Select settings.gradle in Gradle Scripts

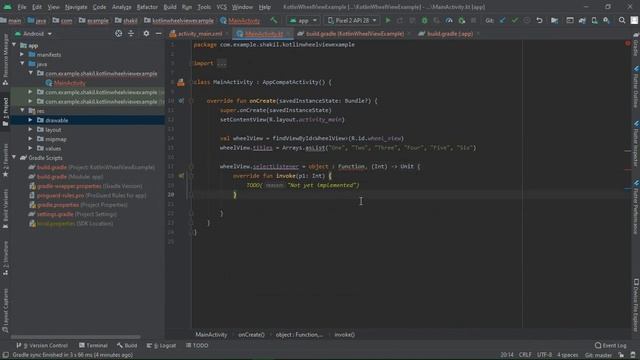(x=55, y=214)
